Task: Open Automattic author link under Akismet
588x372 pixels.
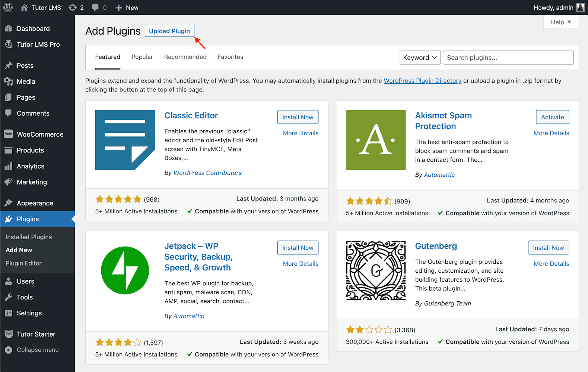Action: pos(439,175)
